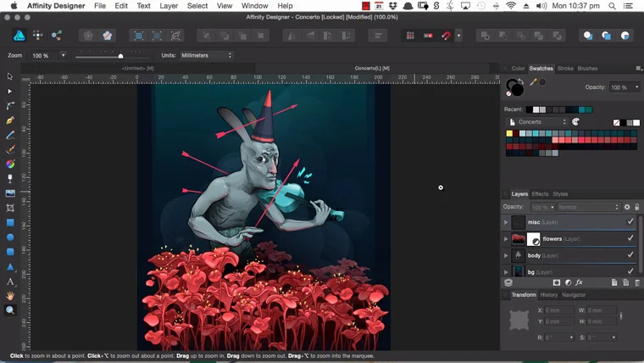
Task: Open the Zoom percentage dropdown
Action: tap(63, 55)
